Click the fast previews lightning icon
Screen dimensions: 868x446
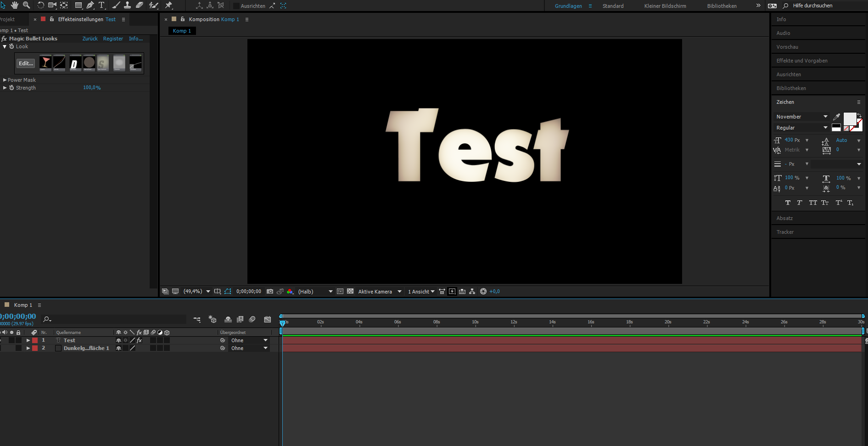click(452, 292)
